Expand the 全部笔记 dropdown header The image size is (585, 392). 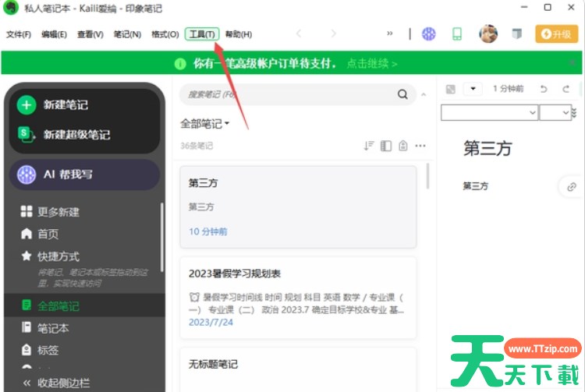coord(205,123)
